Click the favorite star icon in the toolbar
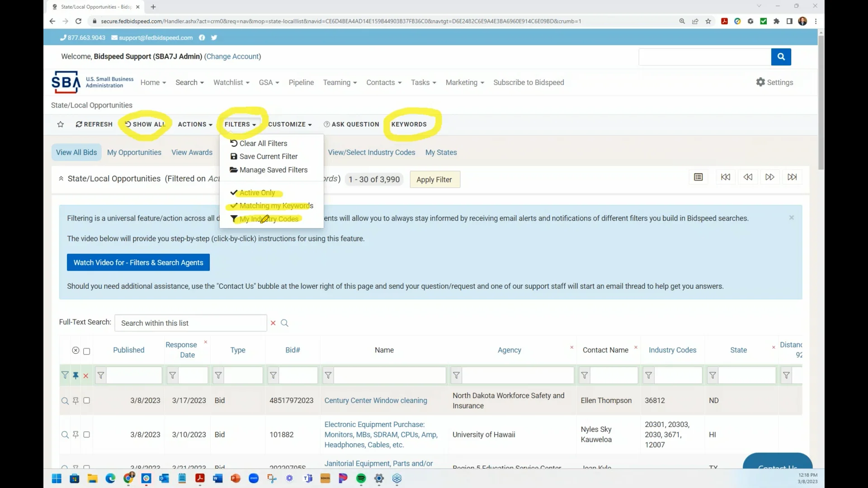Image resolution: width=868 pixels, height=488 pixels. coord(61,124)
